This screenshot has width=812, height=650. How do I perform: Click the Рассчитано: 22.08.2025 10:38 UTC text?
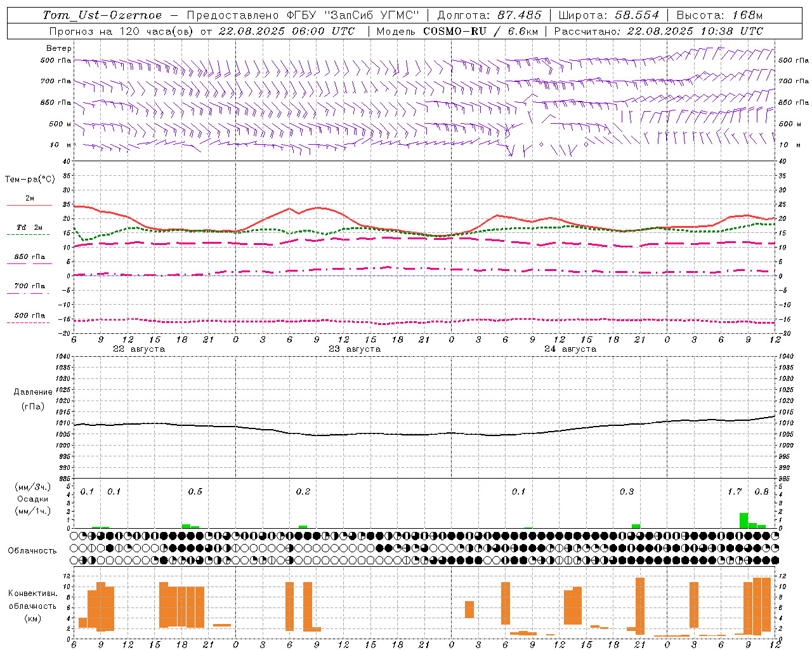(658, 31)
